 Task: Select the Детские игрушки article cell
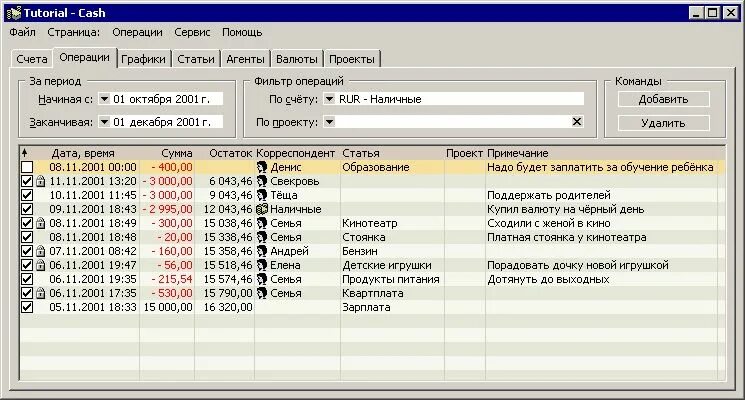[387, 265]
